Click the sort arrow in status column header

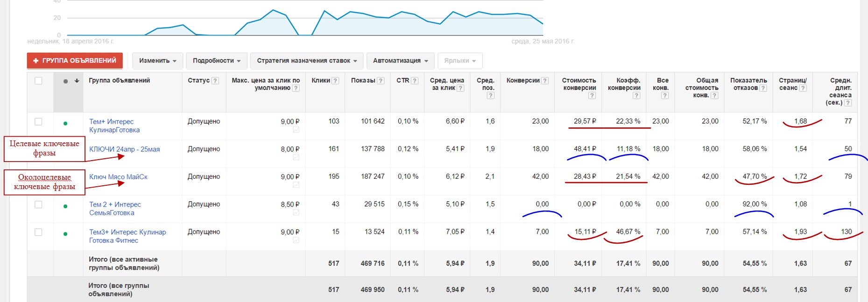click(x=77, y=81)
